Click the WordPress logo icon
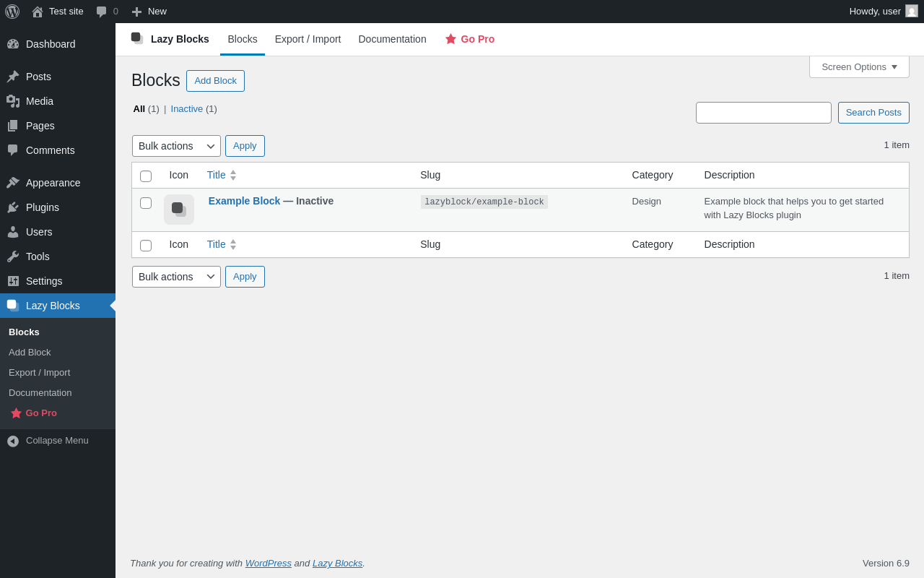924x578 pixels. pyautogui.click(x=12, y=12)
